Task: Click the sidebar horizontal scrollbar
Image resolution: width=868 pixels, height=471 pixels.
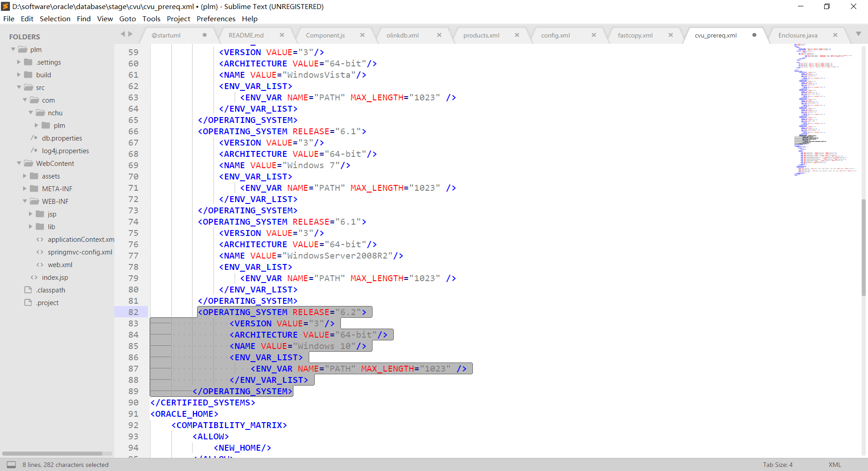Action: [x=52, y=453]
